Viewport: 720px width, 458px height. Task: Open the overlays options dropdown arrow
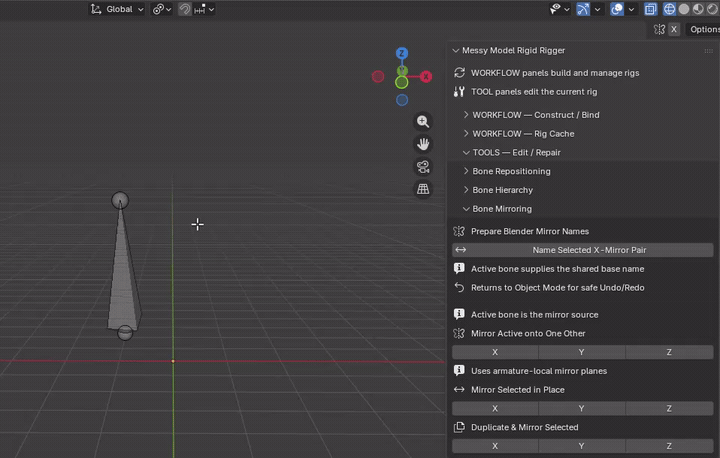tap(631, 9)
